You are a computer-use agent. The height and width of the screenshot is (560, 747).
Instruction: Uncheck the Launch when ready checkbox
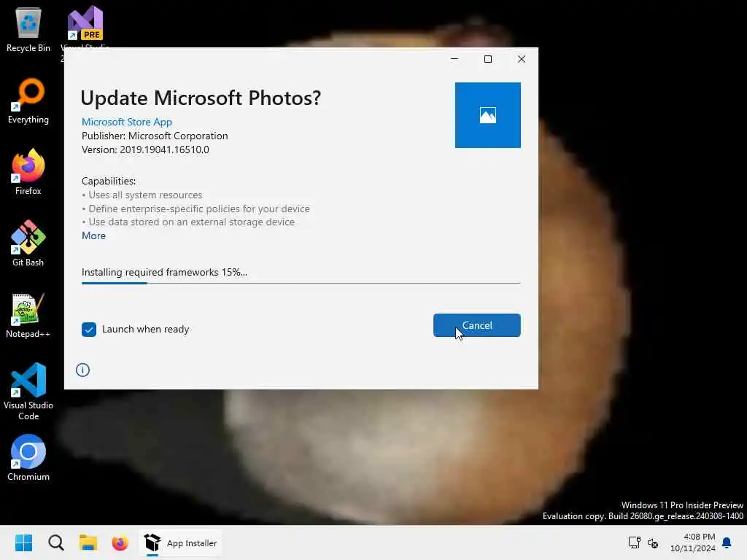pos(88,329)
